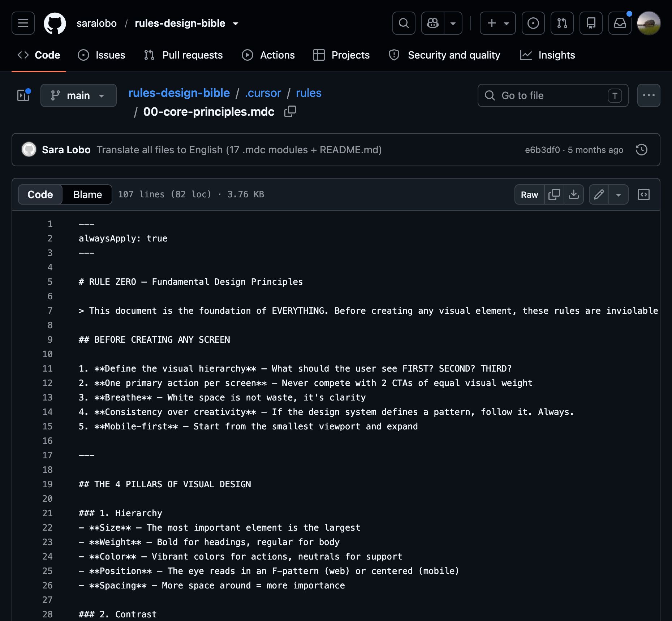Image resolution: width=672 pixels, height=621 pixels.
Task: Switch to Blame view
Action: 87,194
